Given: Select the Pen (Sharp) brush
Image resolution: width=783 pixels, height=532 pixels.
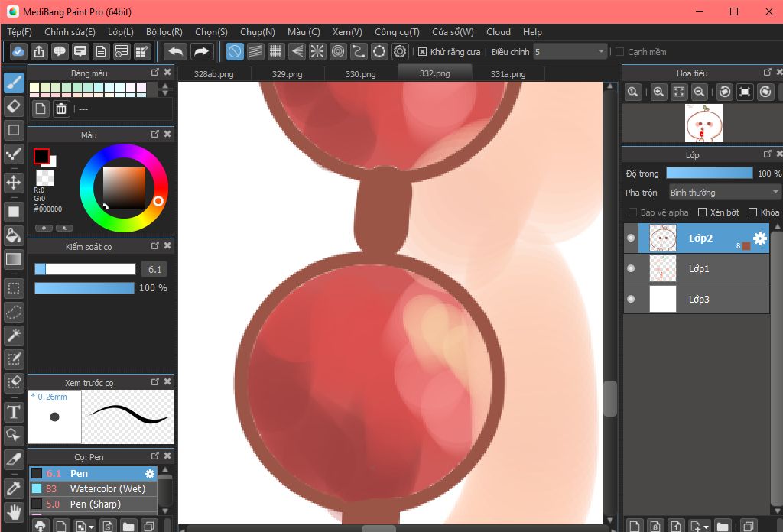Looking at the screenshot, I should point(93,504).
